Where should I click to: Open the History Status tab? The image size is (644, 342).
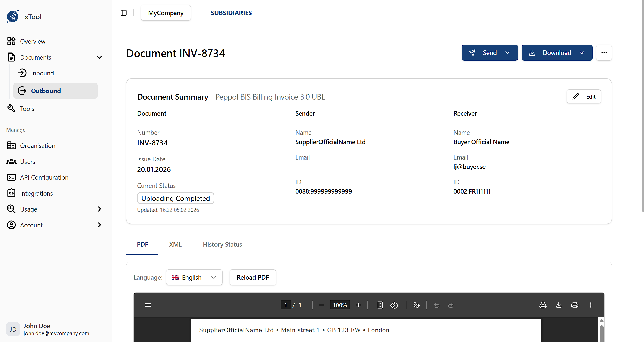click(222, 244)
